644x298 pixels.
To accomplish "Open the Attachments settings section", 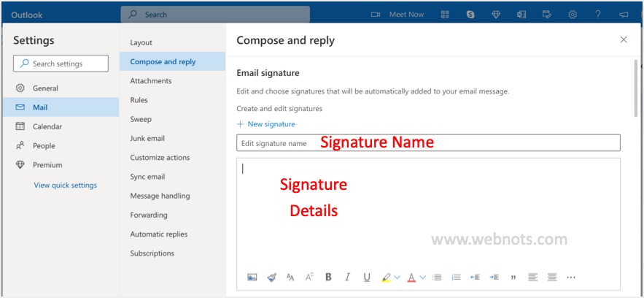I will tap(151, 81).
